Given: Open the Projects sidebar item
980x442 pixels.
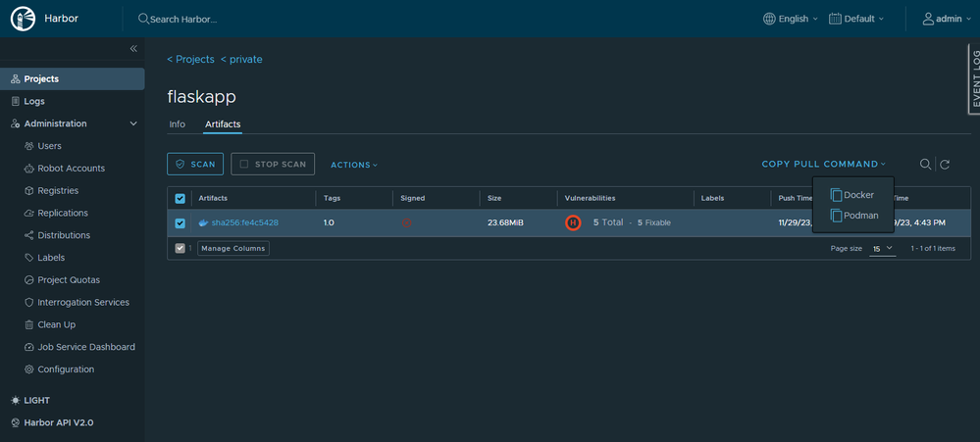Looking at the screenshot, I should coord(73,79).
